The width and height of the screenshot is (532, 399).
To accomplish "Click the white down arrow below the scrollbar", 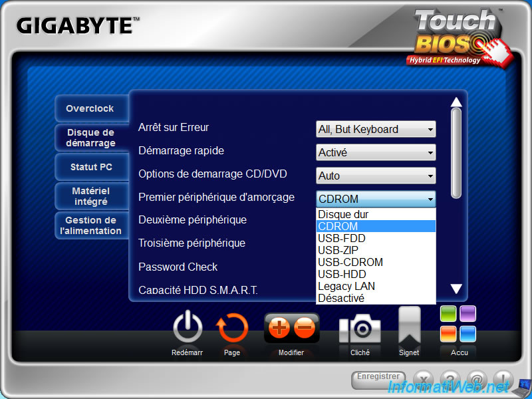I will click(456, 289).
